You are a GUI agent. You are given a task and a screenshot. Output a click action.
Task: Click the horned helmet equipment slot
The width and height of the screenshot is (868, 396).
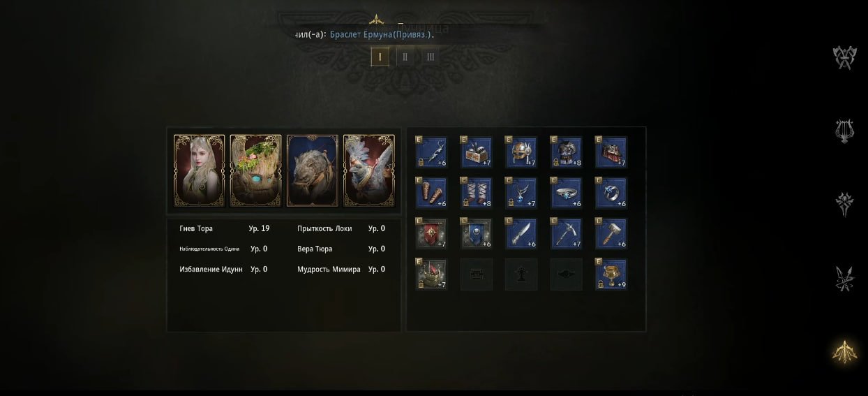click(521, 152)
